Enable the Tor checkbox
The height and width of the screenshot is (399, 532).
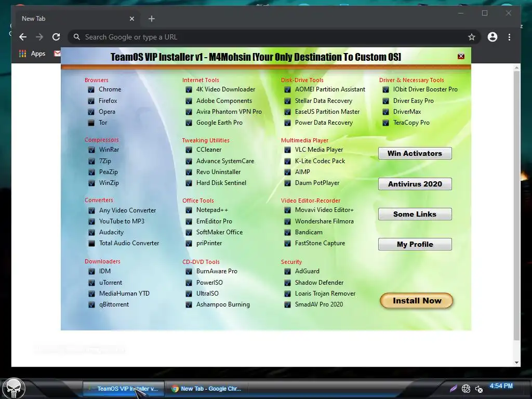(x=91, y=123)
